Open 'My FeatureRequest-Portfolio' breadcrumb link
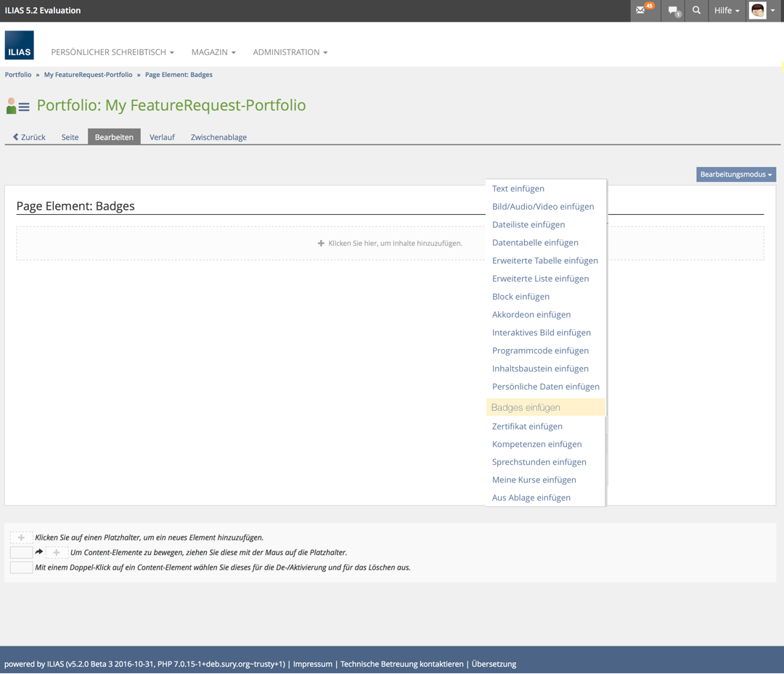Screen dimensions: 784x674 click(88, 75)
